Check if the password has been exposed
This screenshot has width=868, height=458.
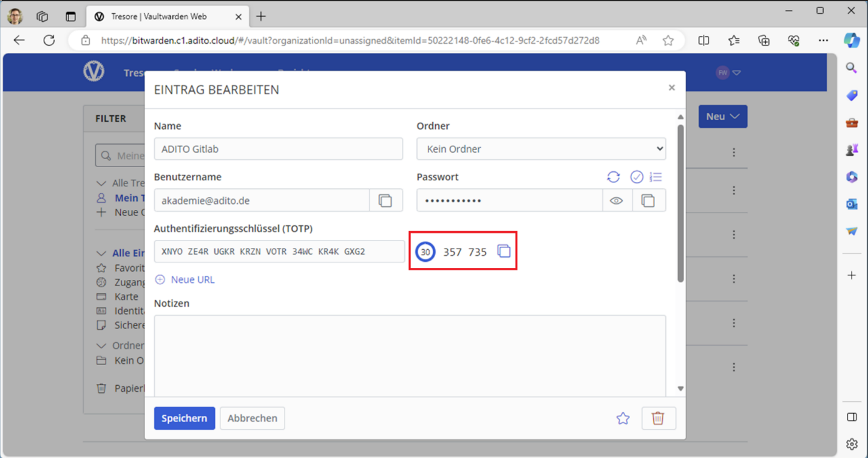(636, 177)
